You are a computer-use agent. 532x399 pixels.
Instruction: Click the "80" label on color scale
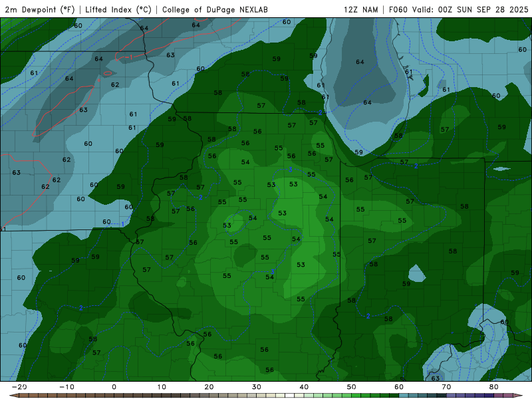click(x=494, y=387)
